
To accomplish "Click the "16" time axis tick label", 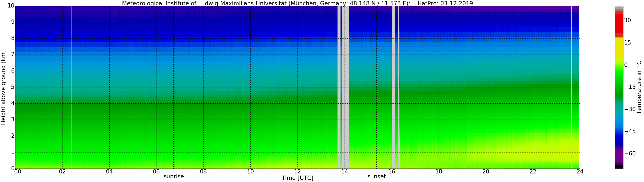I will [391, 172].
